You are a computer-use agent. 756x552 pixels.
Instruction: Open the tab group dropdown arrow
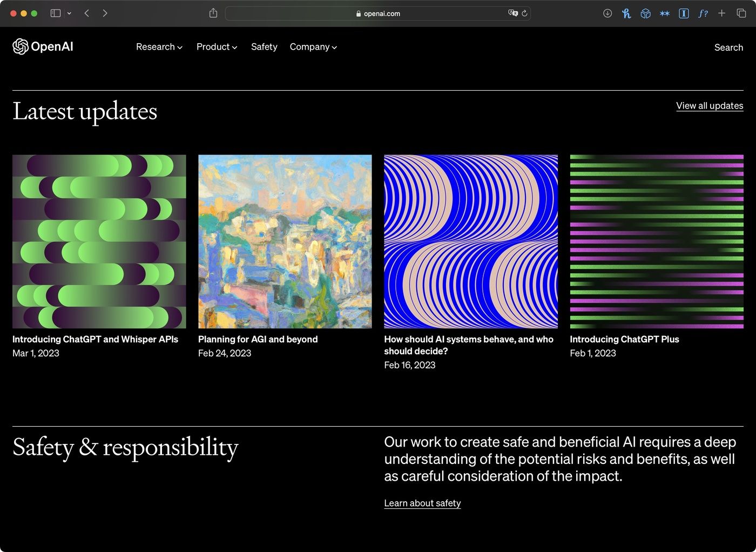click(x=69, y=14)
